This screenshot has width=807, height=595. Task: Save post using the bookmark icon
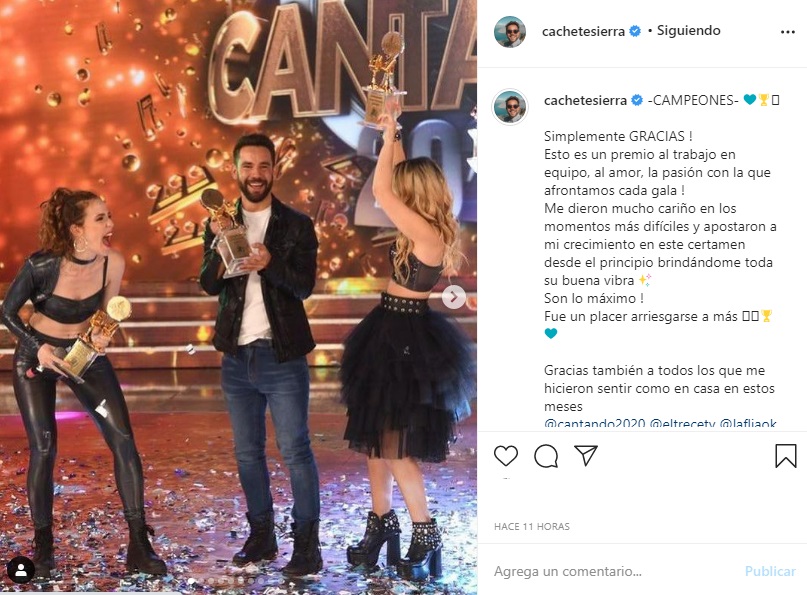pos(785,456)
